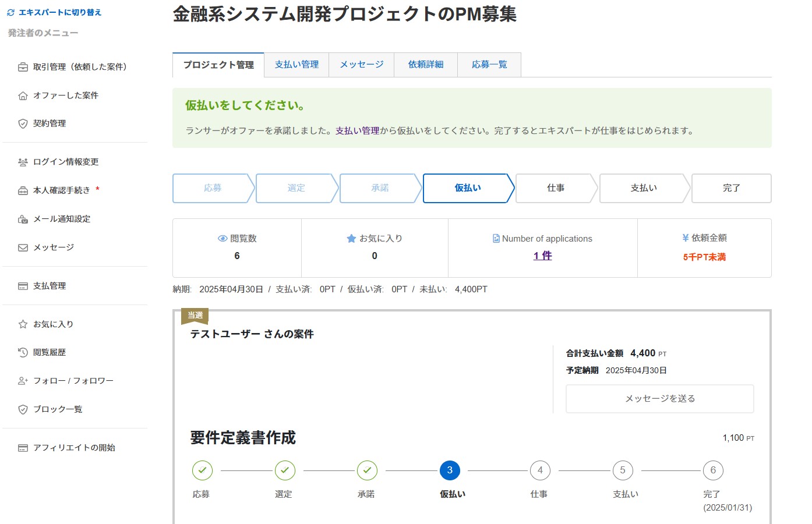Click the briefcase icon beside 取引管理
The width and height of the screenshot is (812, 524).
coord(23,67)
